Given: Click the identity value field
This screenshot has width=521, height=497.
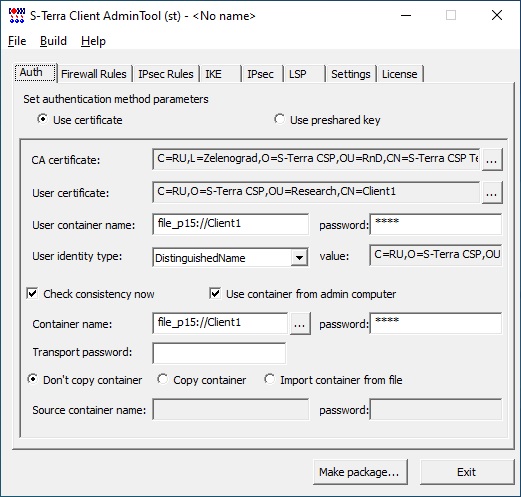Looking at the screenshot, I should 436,255.
